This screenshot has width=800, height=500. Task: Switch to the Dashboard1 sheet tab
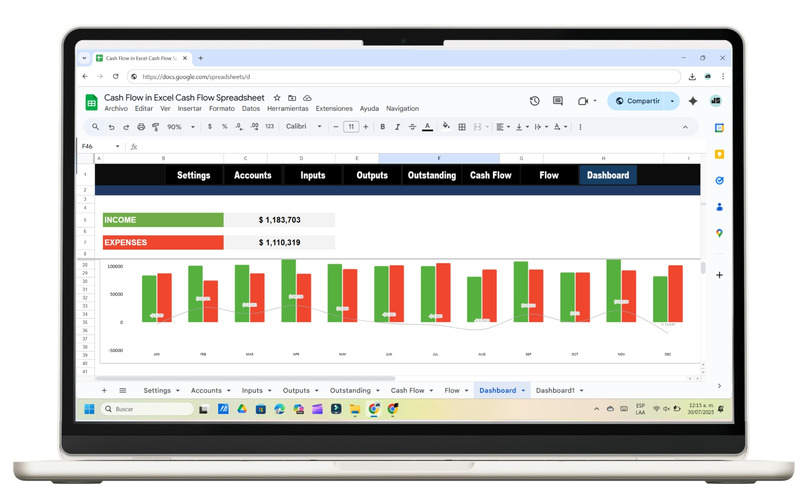click(555, 390)
